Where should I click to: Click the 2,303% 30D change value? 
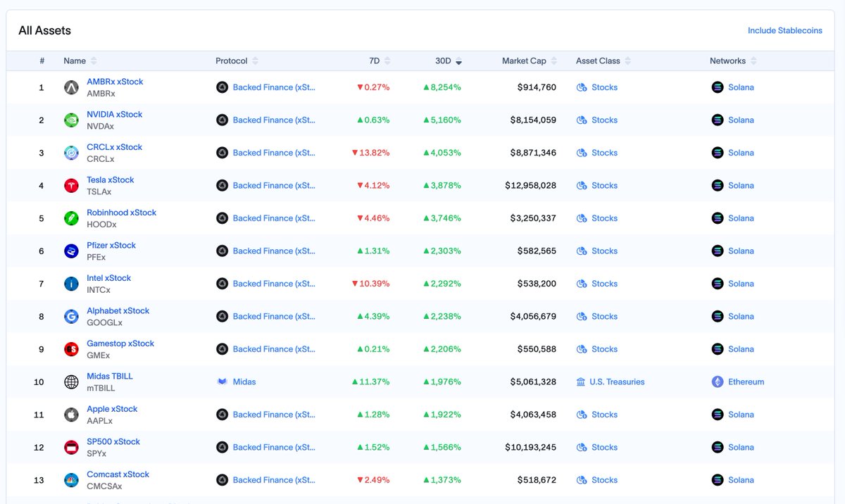(442, 251)
